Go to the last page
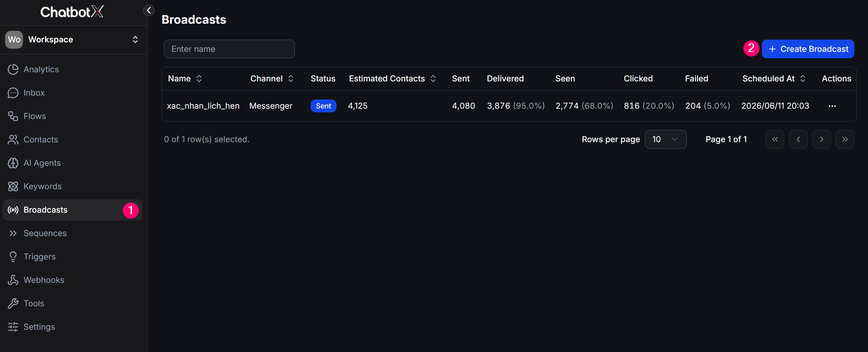The image size is (868, 352). coord(845,139)
